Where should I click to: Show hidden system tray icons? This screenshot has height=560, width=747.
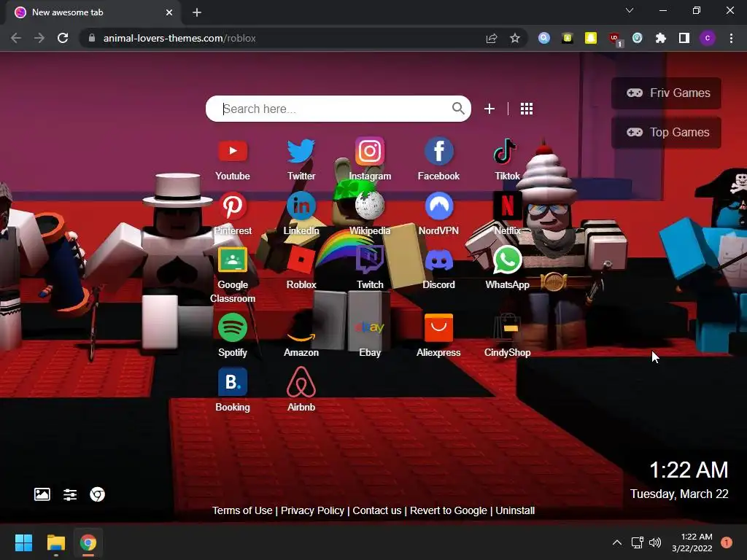[617, 542]
